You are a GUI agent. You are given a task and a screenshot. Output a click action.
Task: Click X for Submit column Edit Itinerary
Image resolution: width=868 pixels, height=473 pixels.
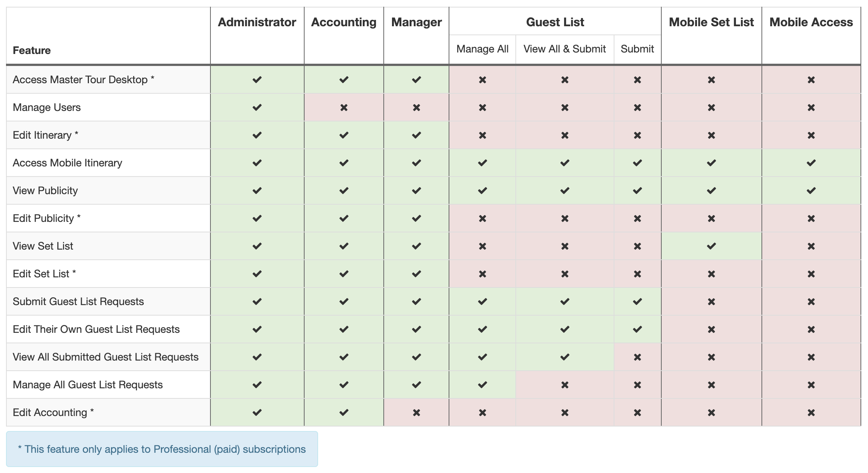(x=637, y=135)
